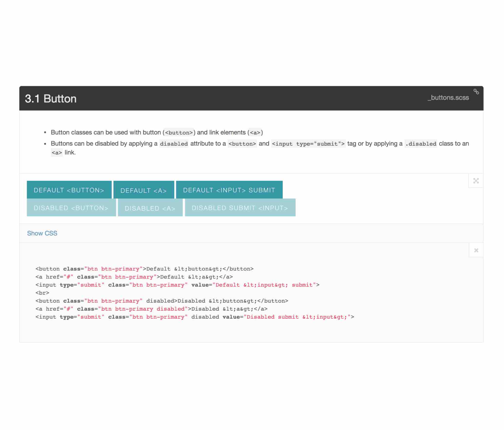The image size is (504, 430).
Task: Click the last markup line, Disabled submit input
Action: (195, 317)
